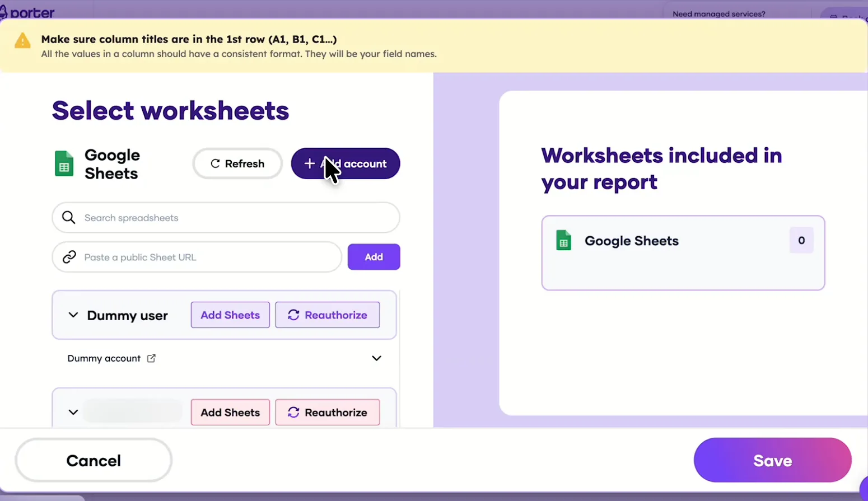868x501 pixels.
Task: Click the warning triangle icon in the yellow banner
Action: [x=22, y=41]
